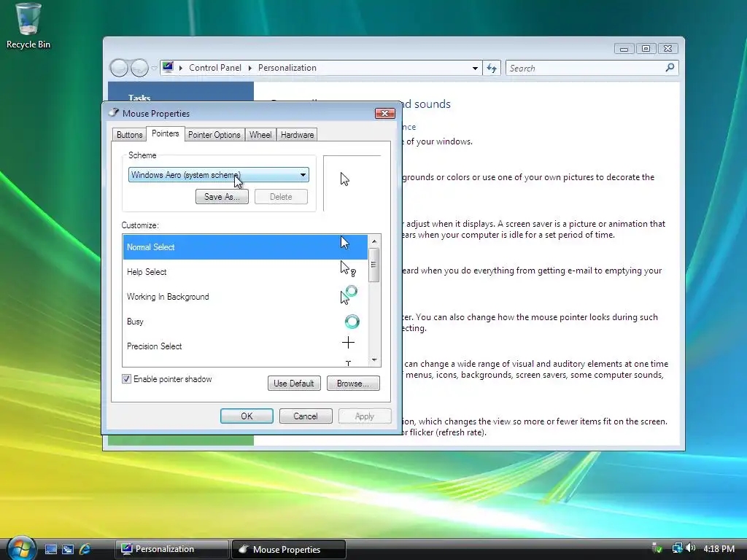
Task: Launch Internet Explorer from quick launch
Action: [85, 549]
